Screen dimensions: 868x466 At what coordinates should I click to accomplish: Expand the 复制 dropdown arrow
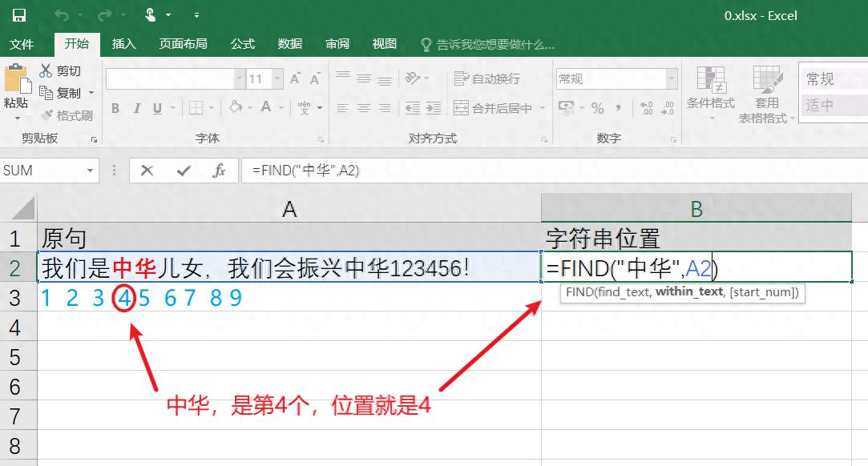click(91, 93)
